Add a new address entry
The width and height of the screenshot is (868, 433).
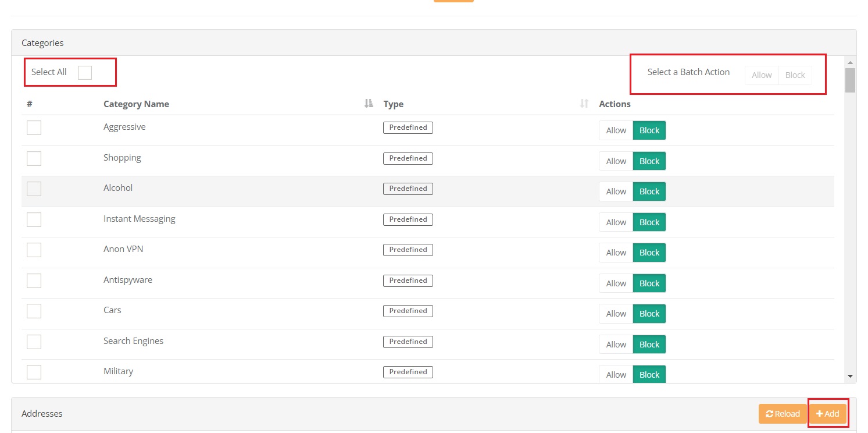827,414
